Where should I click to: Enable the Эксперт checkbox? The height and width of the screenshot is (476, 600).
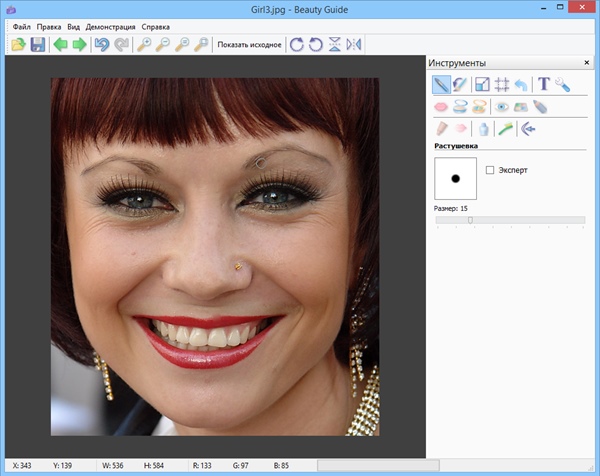(x=489, y=170)
